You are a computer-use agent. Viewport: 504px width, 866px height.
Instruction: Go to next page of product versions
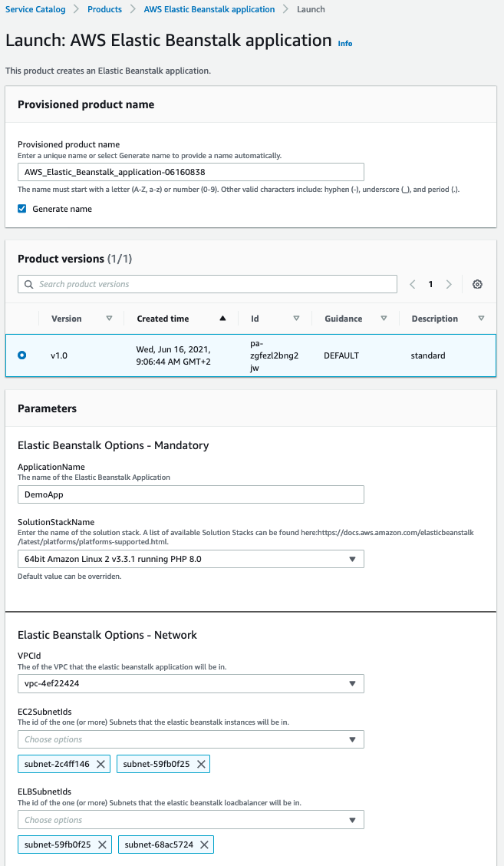(449, 284)
